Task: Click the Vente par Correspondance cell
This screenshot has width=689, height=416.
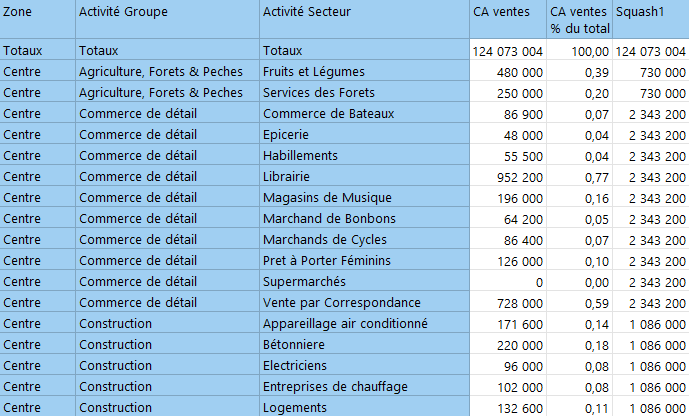Action: (364, 303)
